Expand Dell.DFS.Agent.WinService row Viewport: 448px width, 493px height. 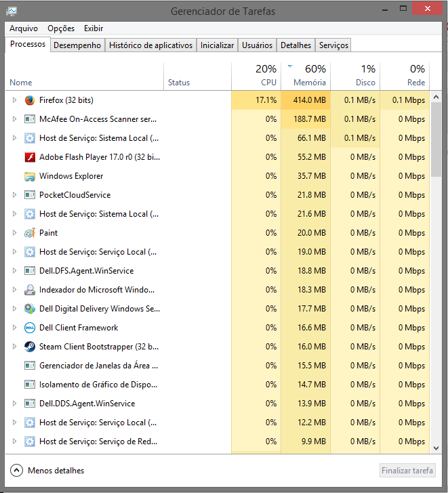click(x=14, y=271)
